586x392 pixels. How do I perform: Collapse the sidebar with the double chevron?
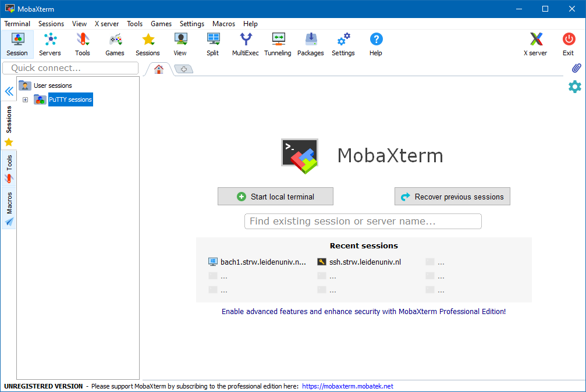tap(9, 91)
